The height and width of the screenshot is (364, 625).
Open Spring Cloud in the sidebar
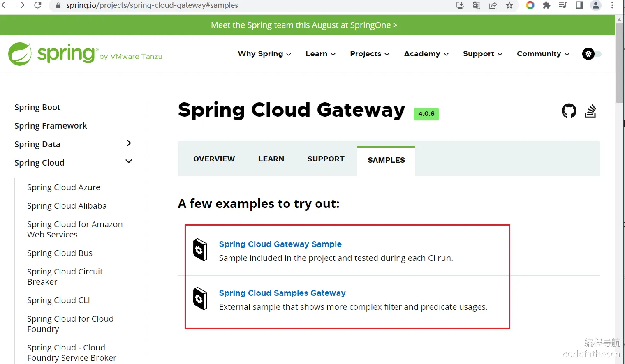pyautogui.click(x=39, y=163)
